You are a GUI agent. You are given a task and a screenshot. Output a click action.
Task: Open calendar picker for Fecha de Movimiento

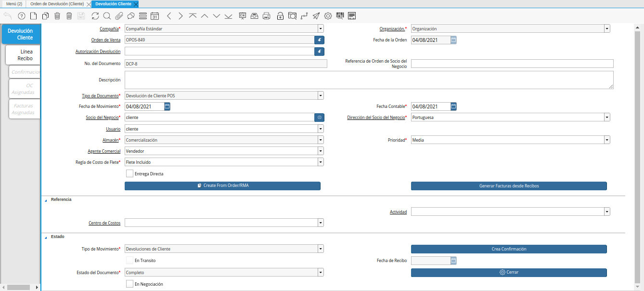[x=167, y=106]
